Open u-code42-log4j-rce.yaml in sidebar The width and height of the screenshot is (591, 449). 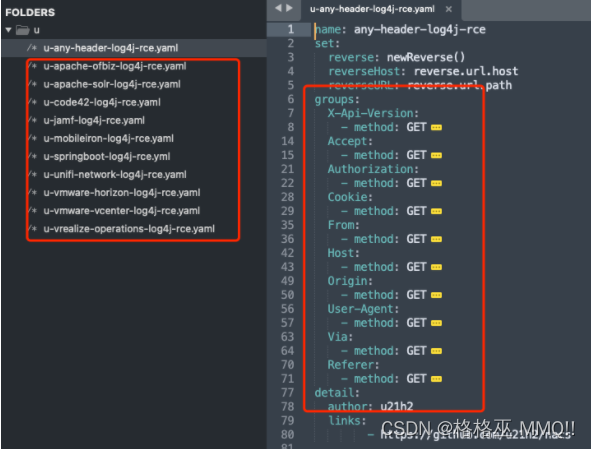[x=102, y=103]
